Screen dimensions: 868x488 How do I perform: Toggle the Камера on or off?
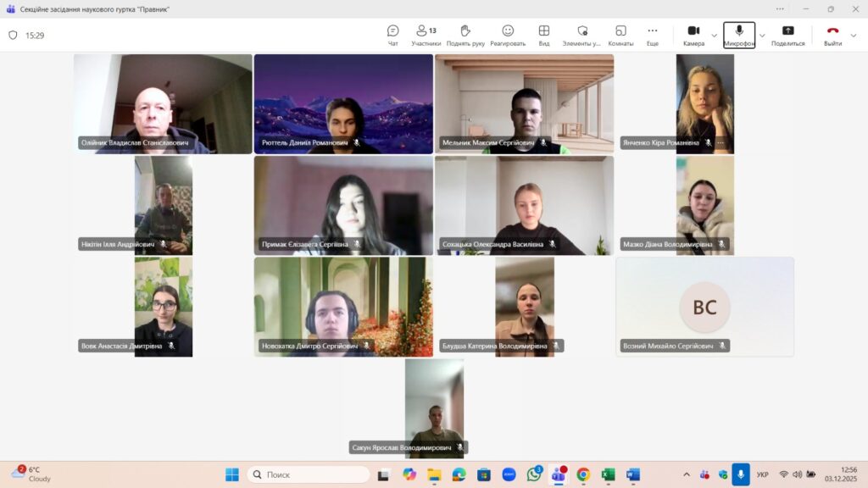click(693, 35)
